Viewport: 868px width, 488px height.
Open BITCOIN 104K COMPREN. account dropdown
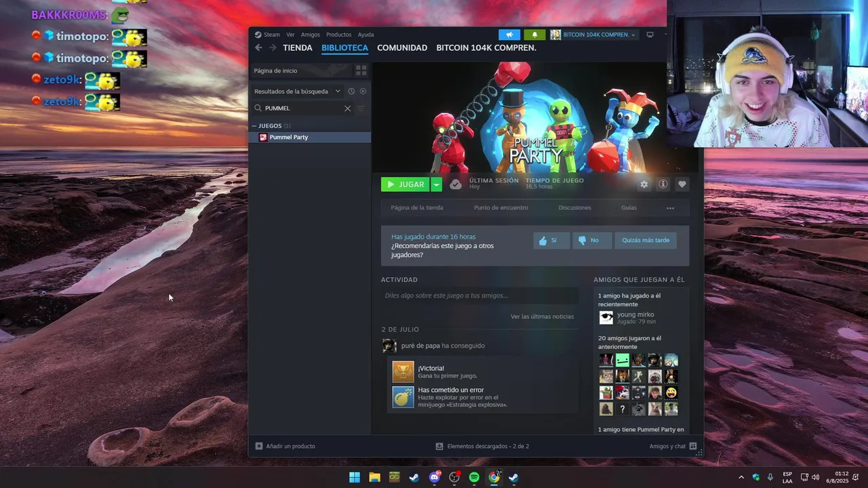(593, 35)
